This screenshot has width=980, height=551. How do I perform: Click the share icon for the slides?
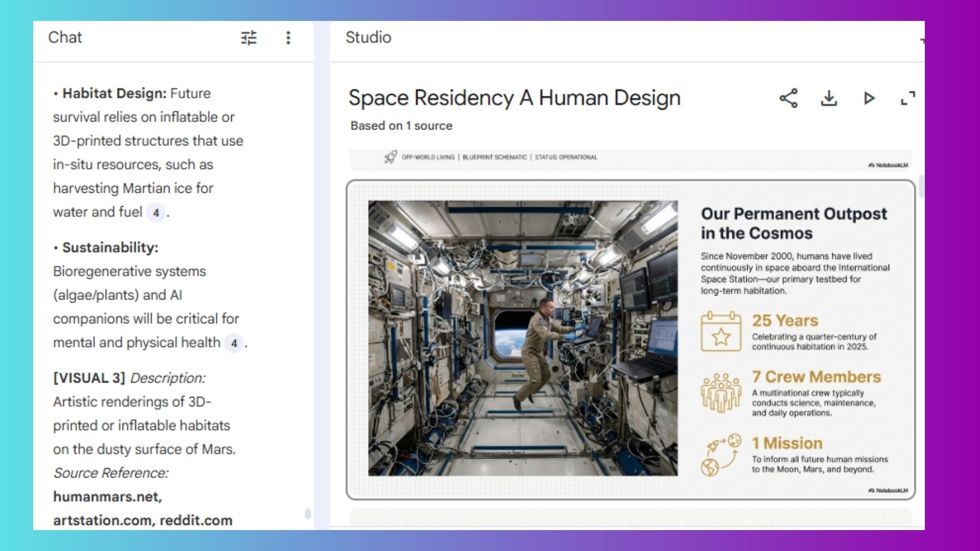(789, 98)
